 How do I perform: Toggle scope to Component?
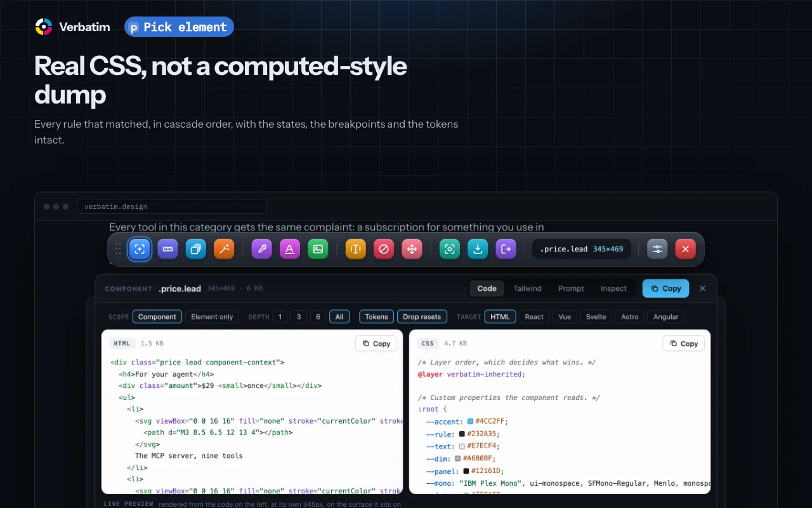coord(157,317)
